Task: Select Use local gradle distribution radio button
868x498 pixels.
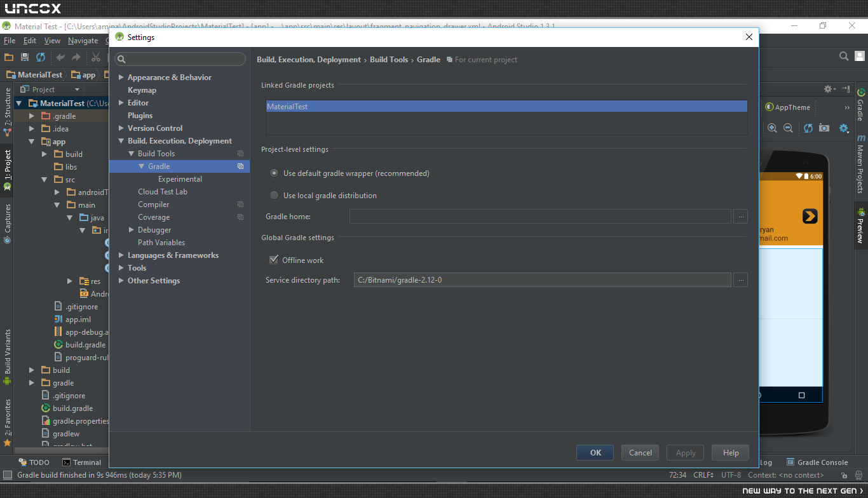Action: click(275, 195)
